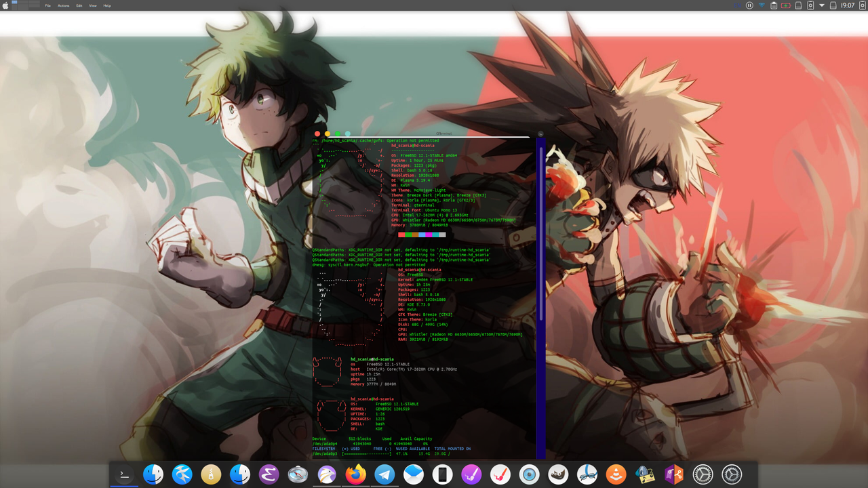The image size is (868, 488).
Task: Click the 'rm: /home/hd_scania/.cache/gvfs' error line
Action: [375, 140]
